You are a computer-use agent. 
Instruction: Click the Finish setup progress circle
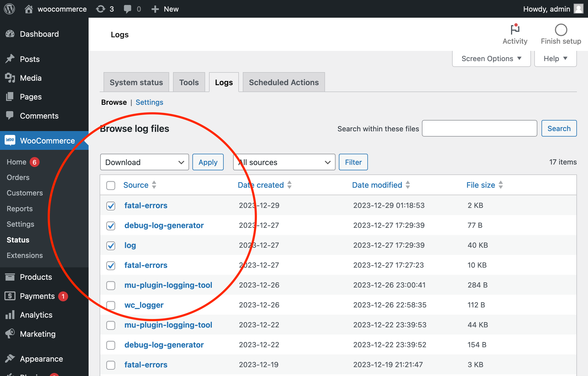coord(561,29)
